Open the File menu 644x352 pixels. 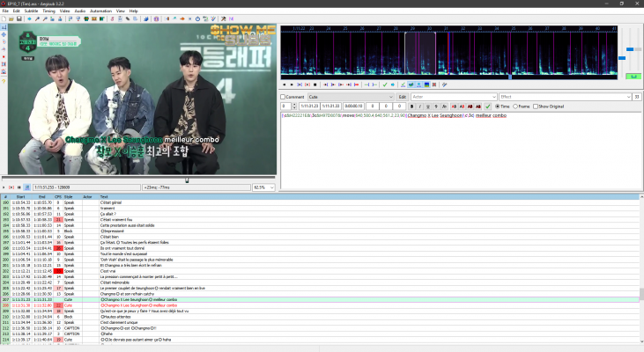[x=5, y=11]
